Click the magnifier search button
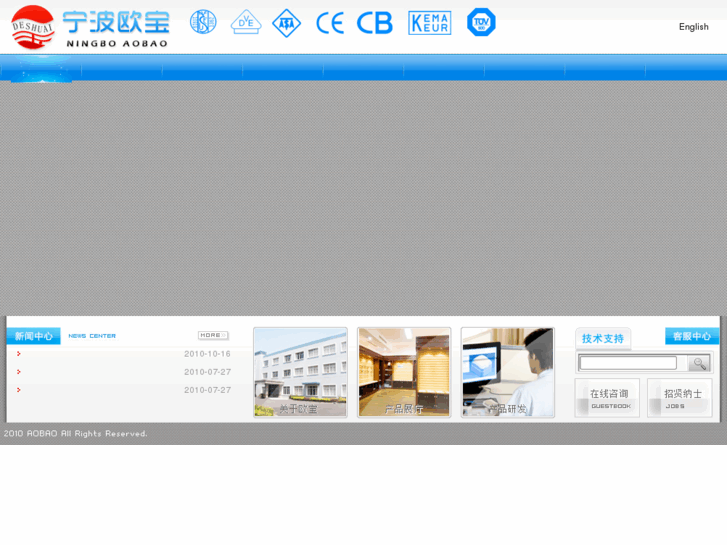Viewport: 727px width, 545px height. (699, 363)
